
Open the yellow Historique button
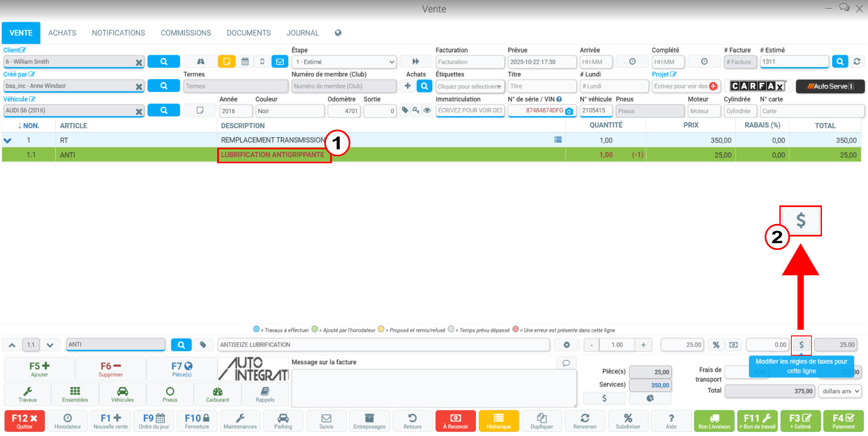tap(498, 421)
